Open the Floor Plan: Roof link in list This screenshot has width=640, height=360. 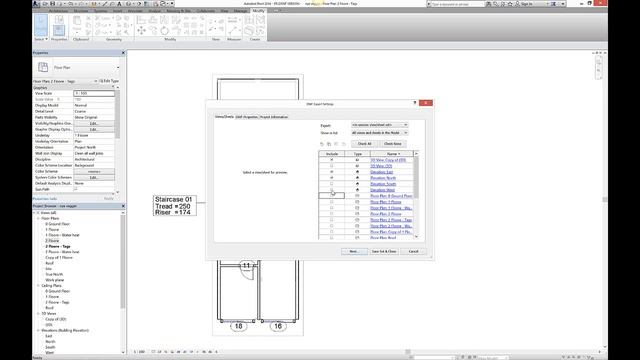pyautogui.click(x=383, y=238)
